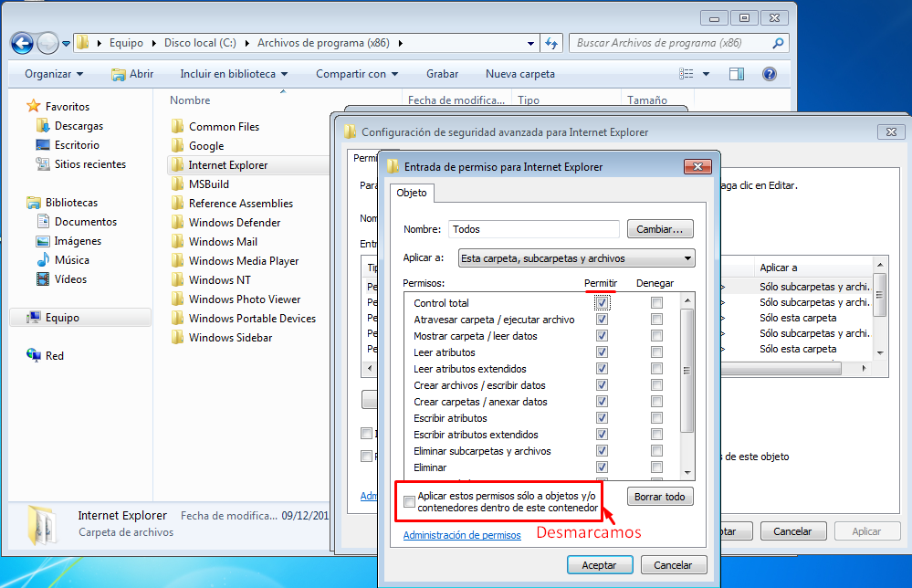Click Cancelar in permission entry dialog
Viewport: 912px width, 588px height.
(x=674, y=565)
